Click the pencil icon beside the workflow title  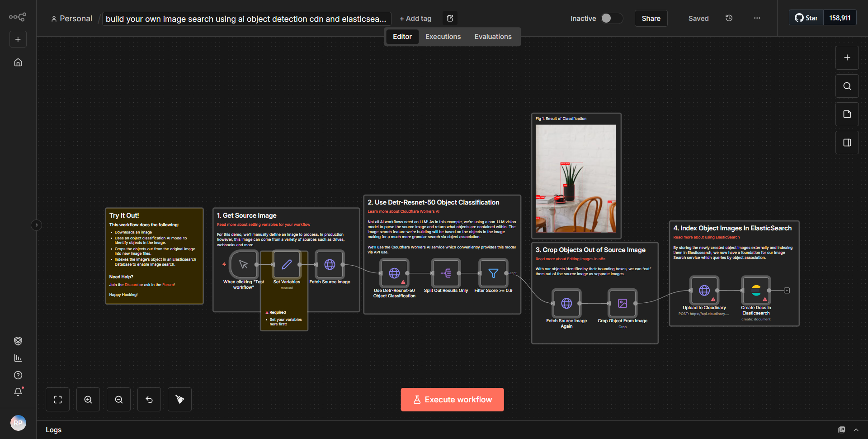[x=450, y=18]
